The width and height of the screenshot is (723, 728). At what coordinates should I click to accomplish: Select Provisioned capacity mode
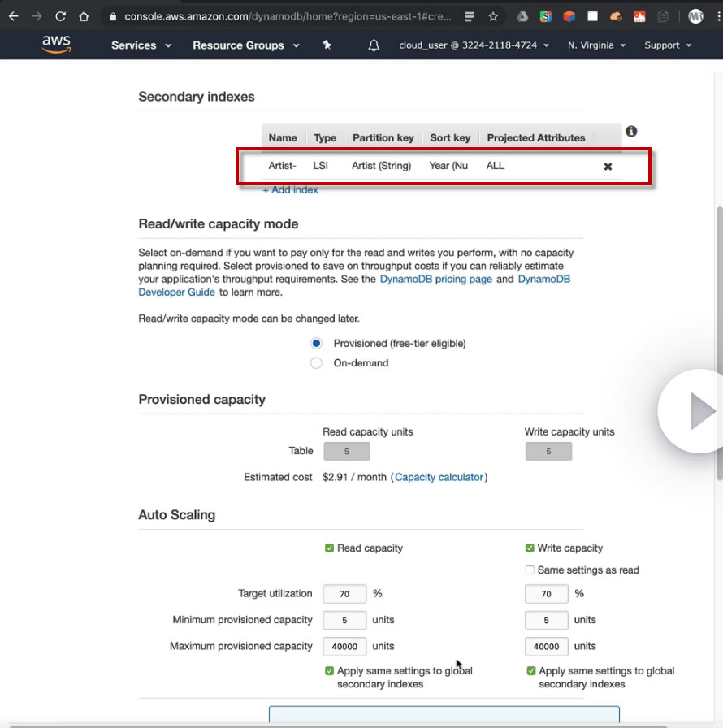pos(316,343)
